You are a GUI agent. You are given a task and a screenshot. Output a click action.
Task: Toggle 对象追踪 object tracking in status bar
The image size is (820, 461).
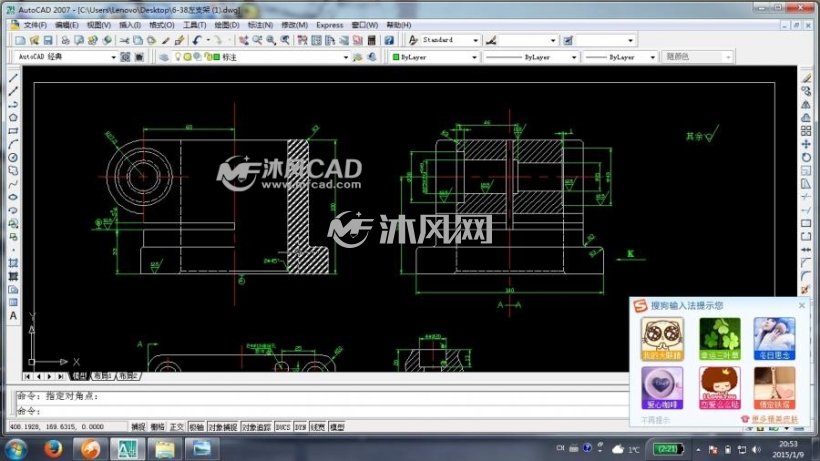coord(256,427)
